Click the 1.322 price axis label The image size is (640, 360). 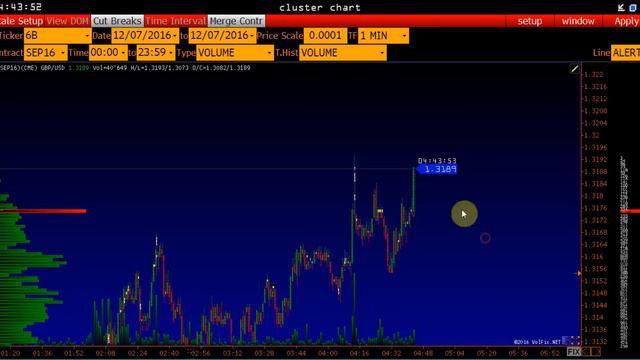pyautogui.click(x=594, y=74)
